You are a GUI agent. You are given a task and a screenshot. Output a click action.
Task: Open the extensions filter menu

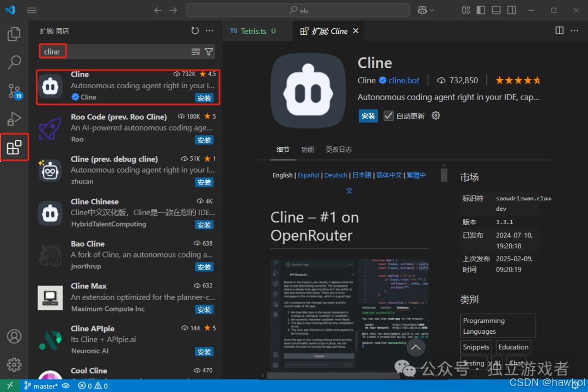tap(209, 52)
